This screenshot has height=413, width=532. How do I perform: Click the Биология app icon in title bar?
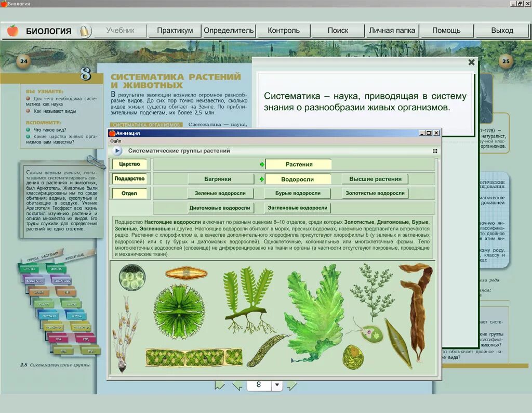coord(4,4)
